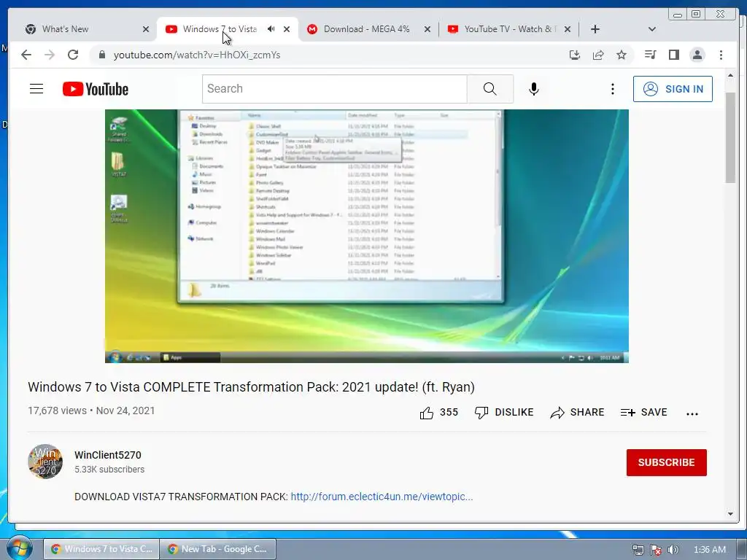Click the SHARE button

pos(577,413)
